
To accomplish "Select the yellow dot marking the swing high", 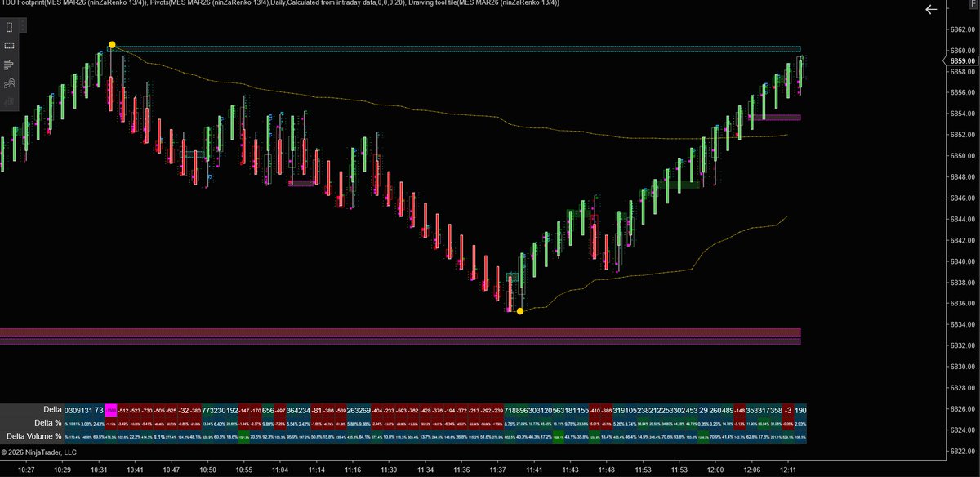I will click(112, 45).
